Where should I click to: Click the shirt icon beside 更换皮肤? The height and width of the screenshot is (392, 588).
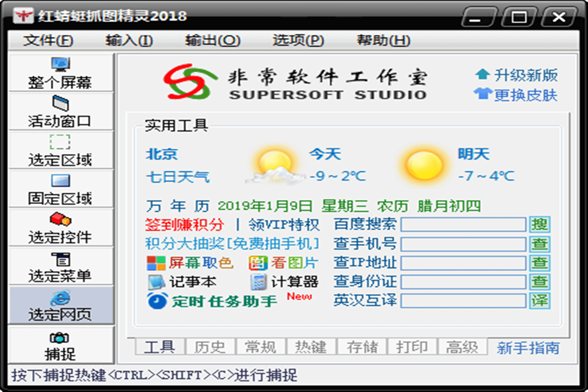tap(482, 94)
